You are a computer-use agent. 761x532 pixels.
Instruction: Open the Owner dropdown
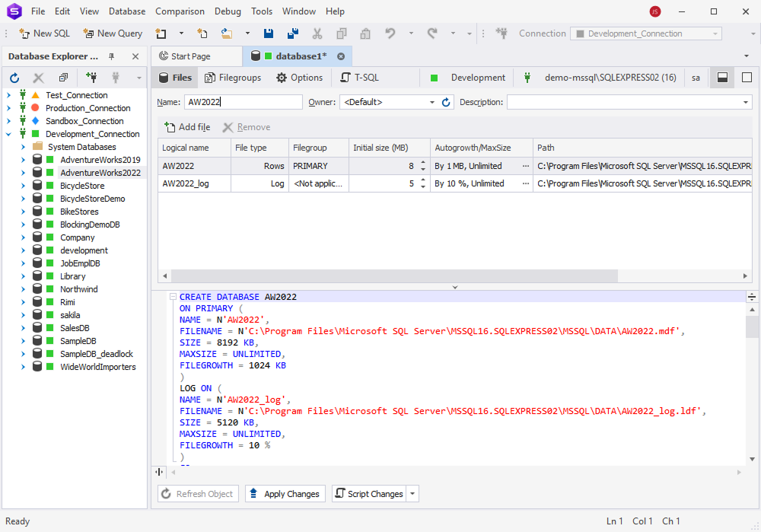click(x=430, y=101)
